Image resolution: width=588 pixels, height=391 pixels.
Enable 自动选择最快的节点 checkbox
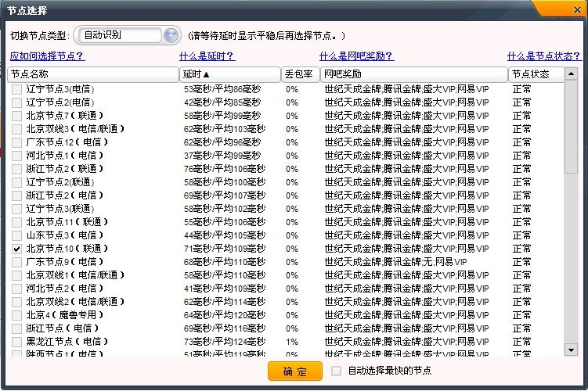[x=337, y=371]
